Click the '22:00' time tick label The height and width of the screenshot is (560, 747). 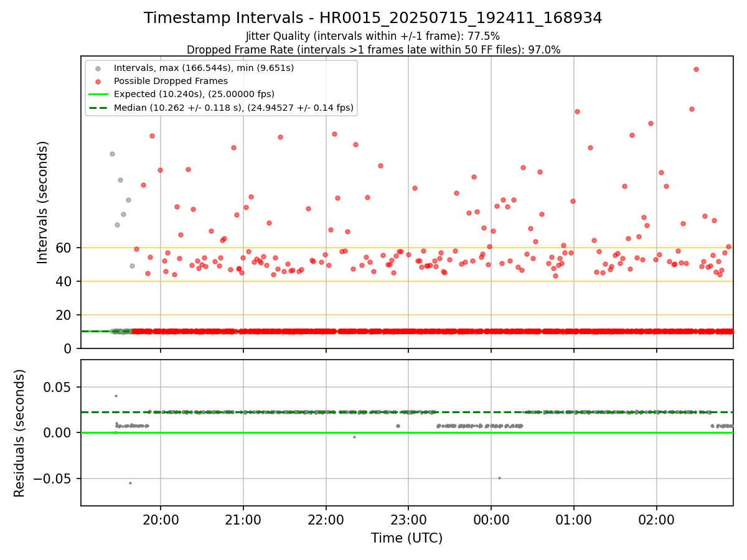click(x=326, y=520)
